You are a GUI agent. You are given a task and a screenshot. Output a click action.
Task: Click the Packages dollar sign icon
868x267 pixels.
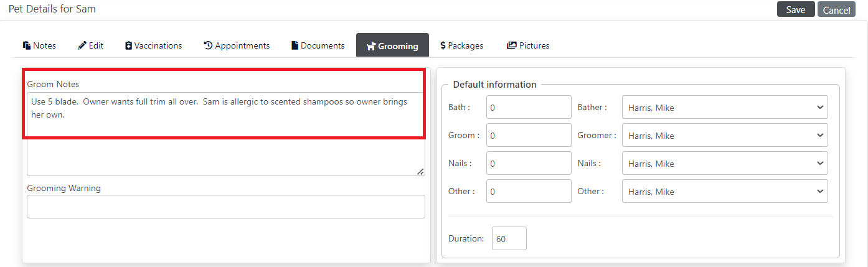tap(443, 45)
